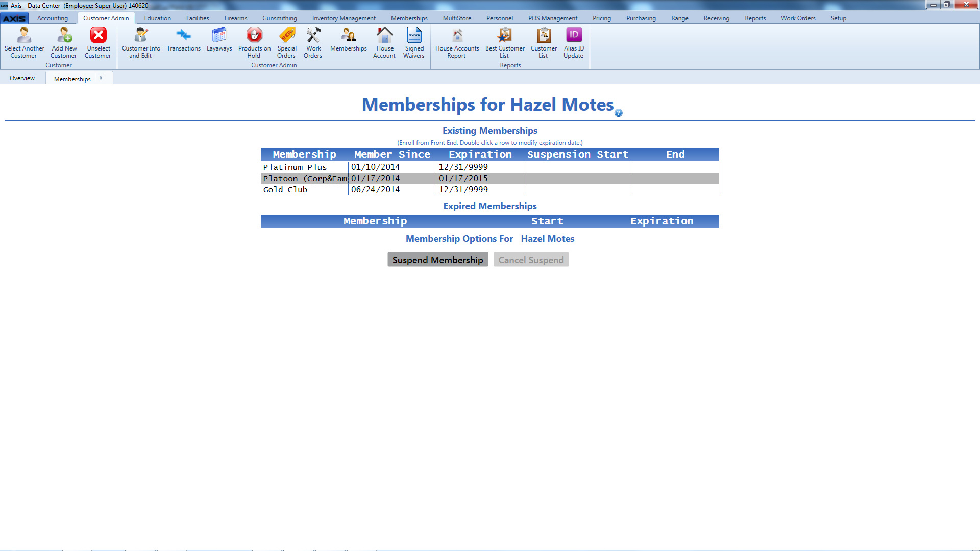Viewport: 980px width, 551px height.
Task: Open the Accounting ribbon tab
Action: [x=53, y=18]
